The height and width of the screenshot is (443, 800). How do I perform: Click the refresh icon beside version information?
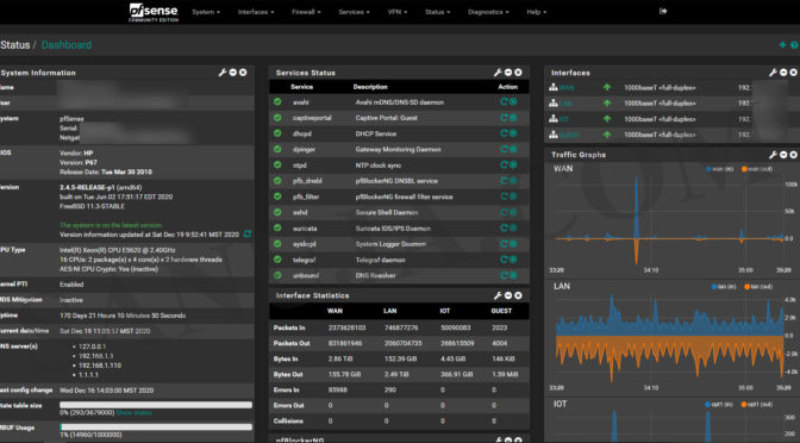click(x=247, y=234)
